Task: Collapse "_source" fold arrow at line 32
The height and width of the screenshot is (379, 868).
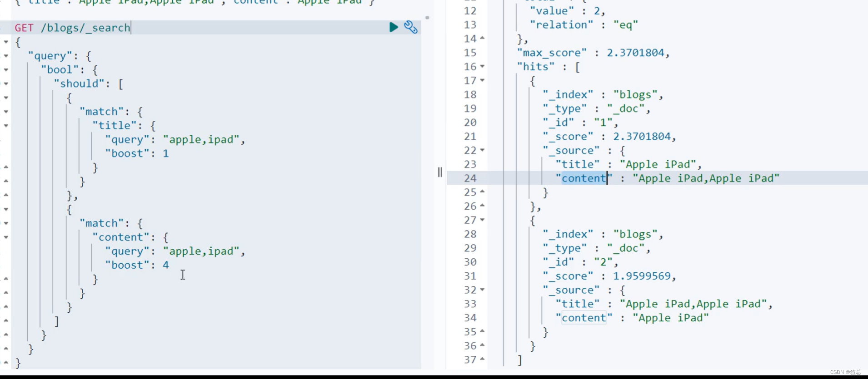Action: (482, 290)
